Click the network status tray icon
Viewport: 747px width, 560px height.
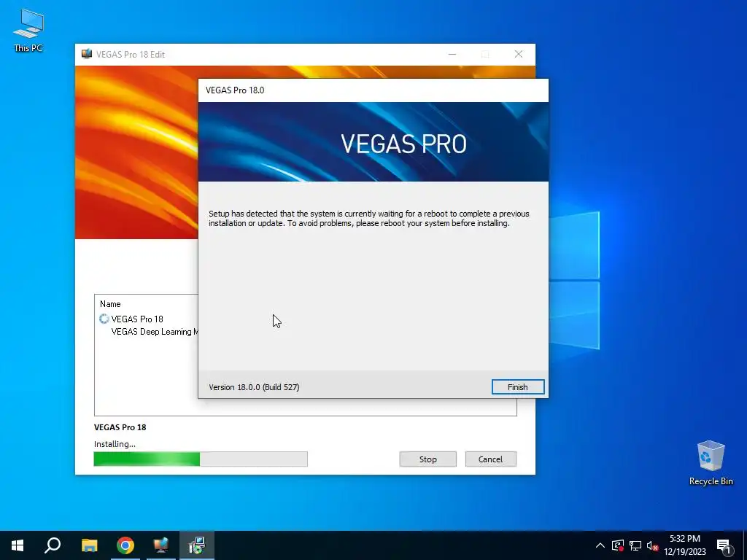(635, 545)
